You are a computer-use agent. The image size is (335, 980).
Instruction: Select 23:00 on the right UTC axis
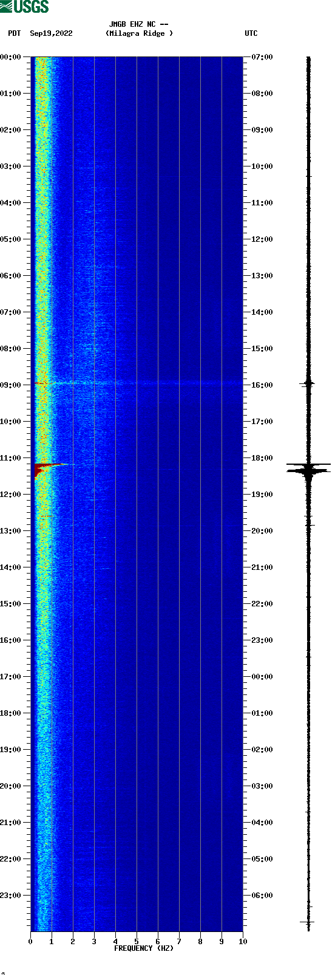pyautogui.click(x=262, y=640)
